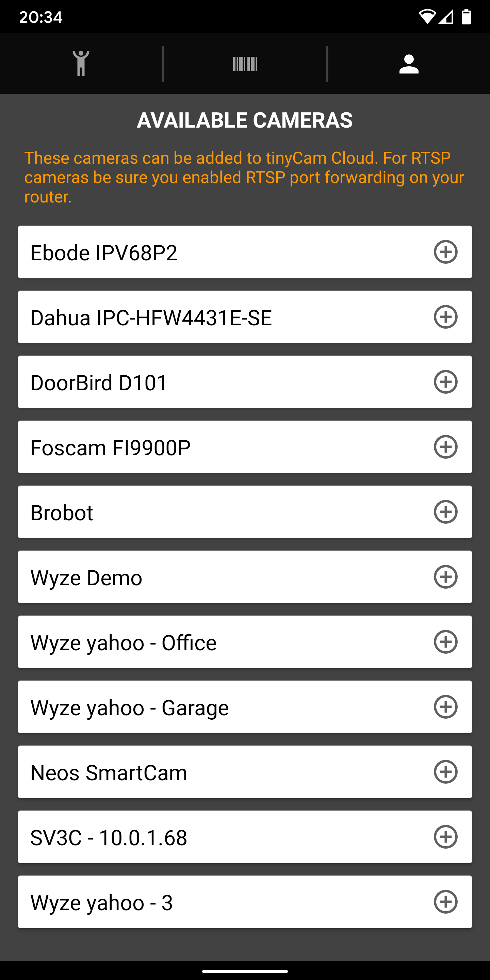Image resolution: width=490 pixels, height=980 pixels.
Task: Tap plus icon for Wyze yahoo - 3
Action: (x=445, y=902)
